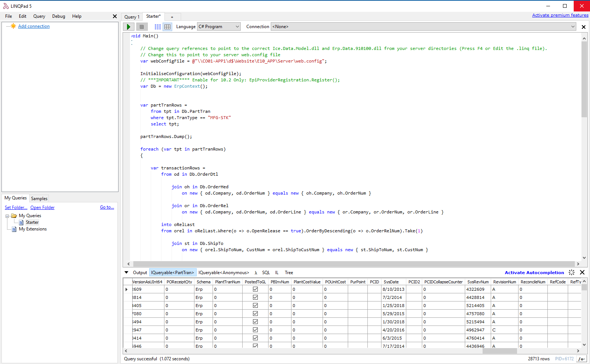Select the row selector arrow of first grid row
Viewport: 590px width, 364px height.
point(127,289)
